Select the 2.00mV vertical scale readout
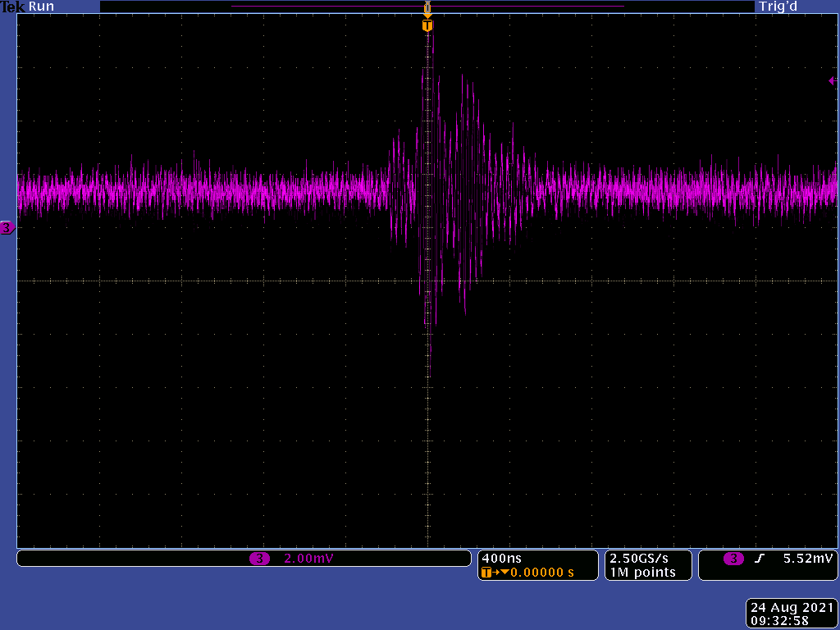This screenshot has height=630, width=840. click(x=308, y=559)
